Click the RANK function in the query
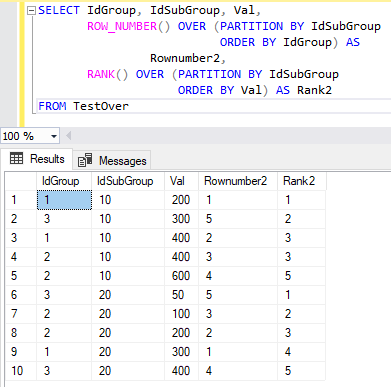 pyautogui.click(x=101, y=74)
